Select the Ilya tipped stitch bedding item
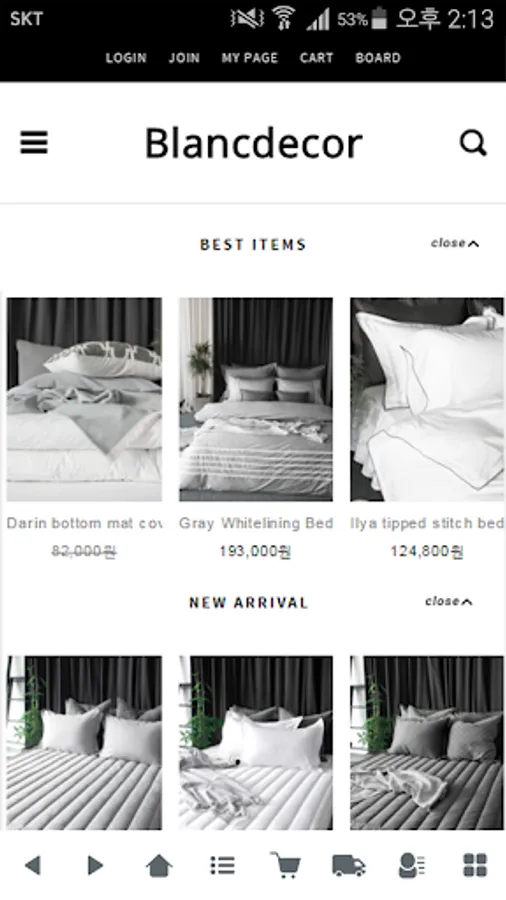This screenshot has height=900, width=506. coord(427,399)
